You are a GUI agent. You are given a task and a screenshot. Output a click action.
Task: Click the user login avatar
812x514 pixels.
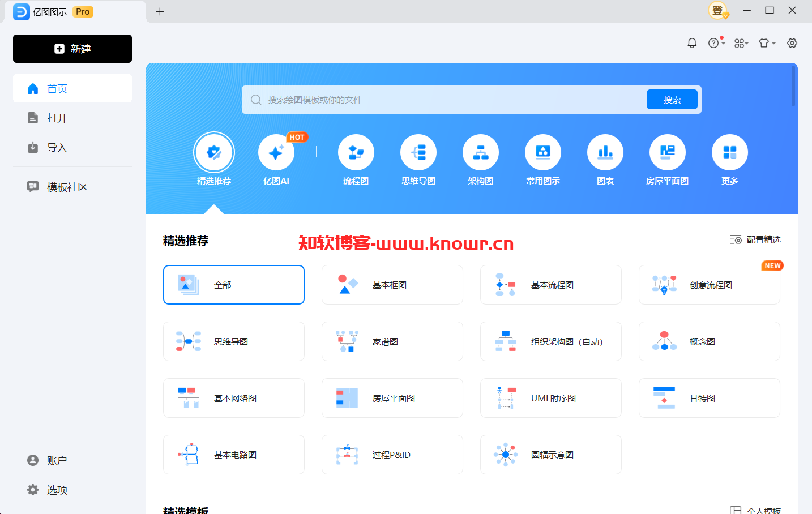pyautogui.click(x=718, y=11)
